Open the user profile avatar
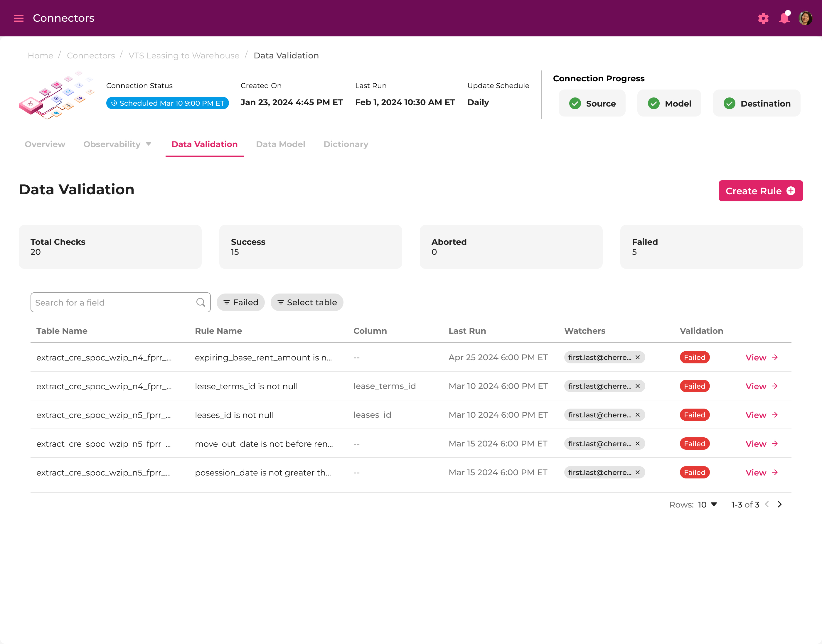Image resolution: width=822 pixels, height=644 pixels. pyautogui.click(x=805, y=17)
